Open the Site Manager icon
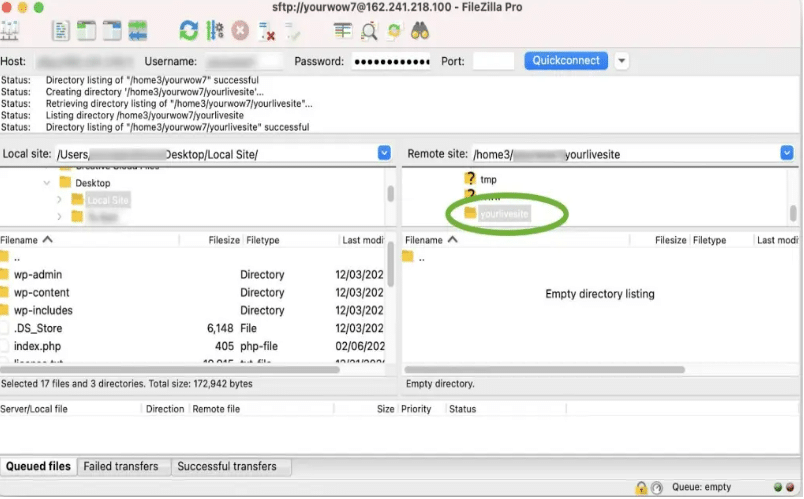This screenshot has width=804, height=499. point(9,31)
